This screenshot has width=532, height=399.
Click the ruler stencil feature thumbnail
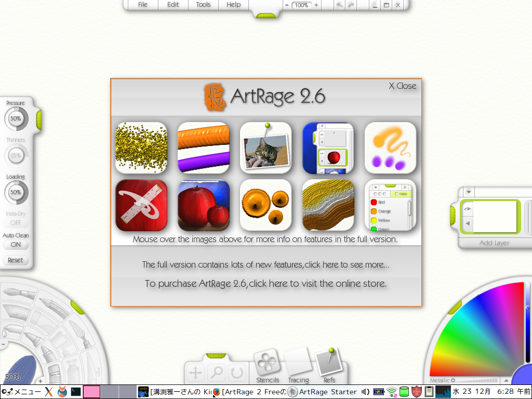tap(141, 205)
